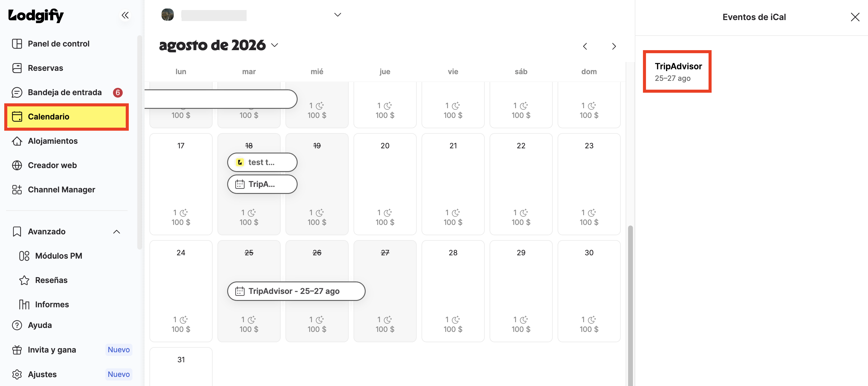Open the Reseñas star icon

click(x=24, y=280)
